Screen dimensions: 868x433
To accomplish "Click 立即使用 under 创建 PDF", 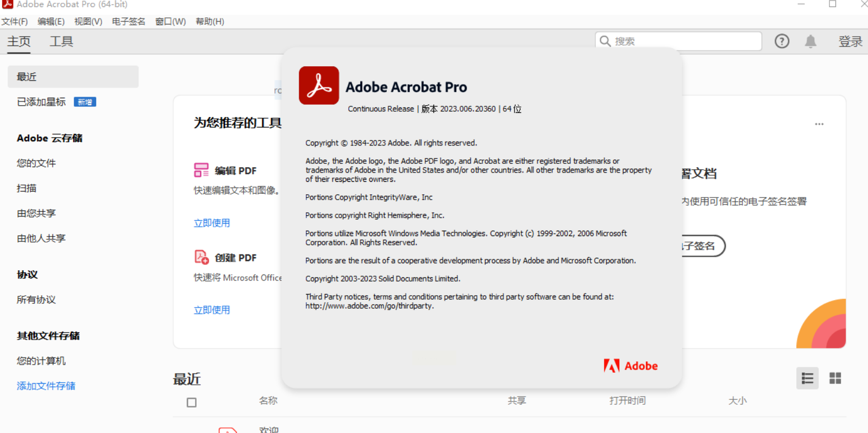I will [212, 310].
